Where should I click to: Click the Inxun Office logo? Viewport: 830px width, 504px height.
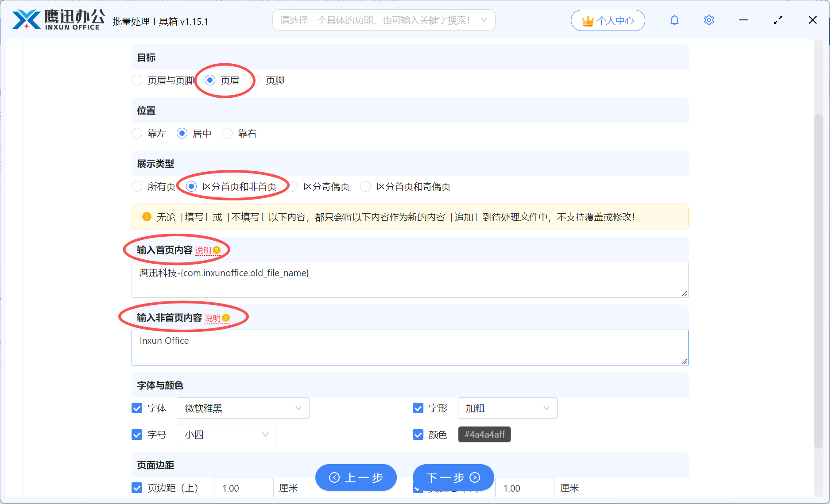point(58,20)
